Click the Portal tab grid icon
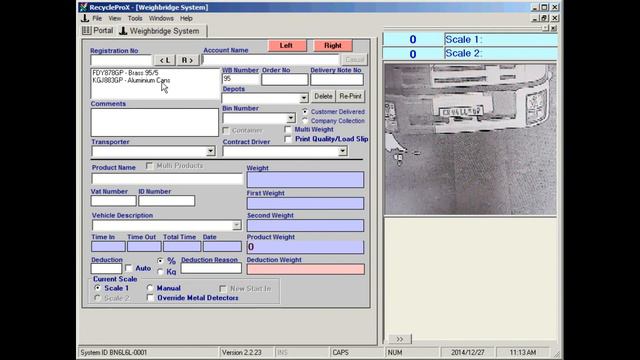Viewport: 640px width, 360px height. click(87, 31)
